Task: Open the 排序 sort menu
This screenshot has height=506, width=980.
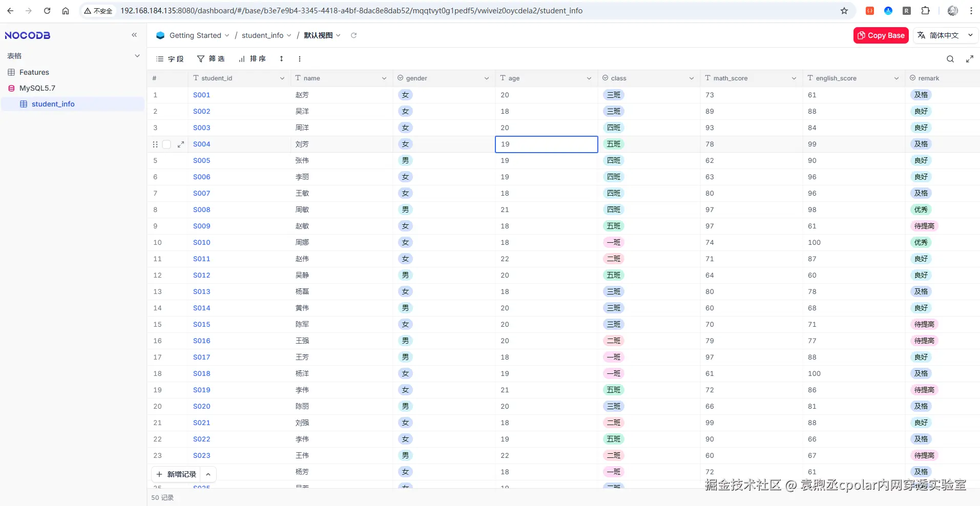Action: [252, 59]
